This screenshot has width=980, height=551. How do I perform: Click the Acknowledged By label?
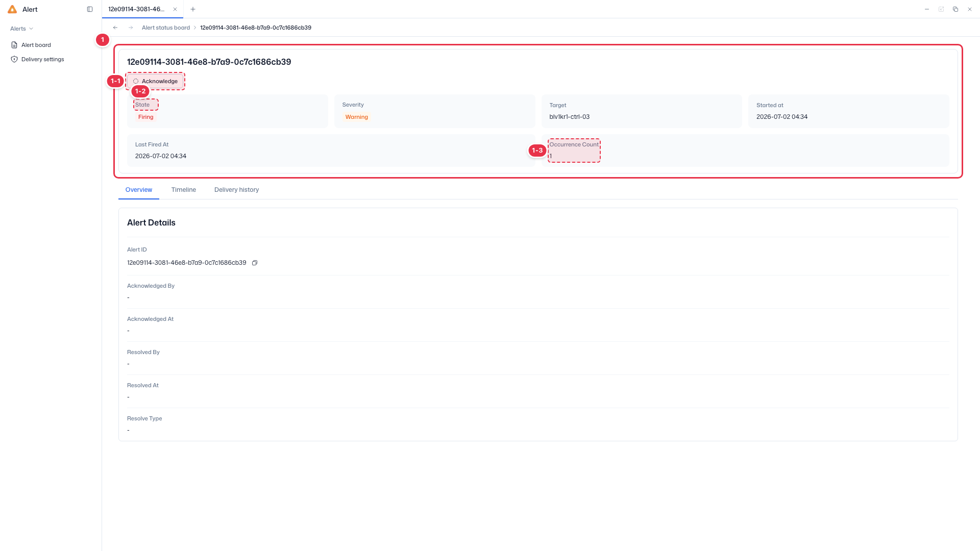[151, 286]
